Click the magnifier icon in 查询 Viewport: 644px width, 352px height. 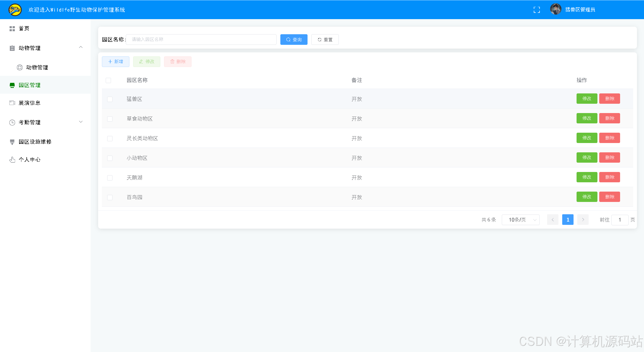(288, 40)
